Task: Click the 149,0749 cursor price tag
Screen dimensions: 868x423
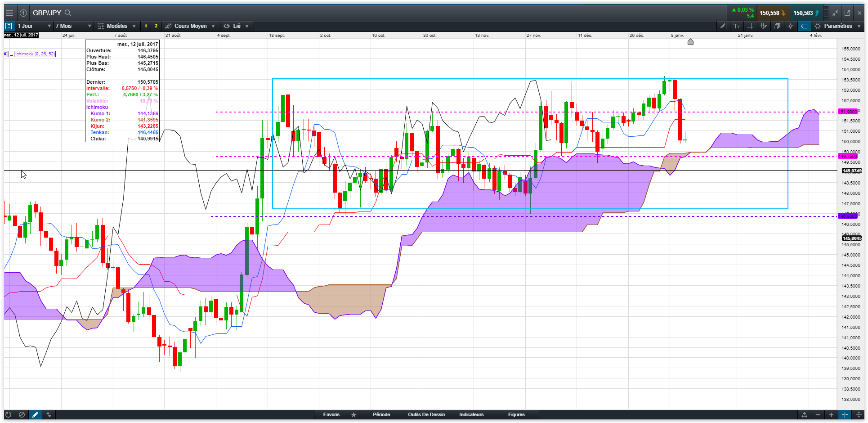Action: point(852,171)
